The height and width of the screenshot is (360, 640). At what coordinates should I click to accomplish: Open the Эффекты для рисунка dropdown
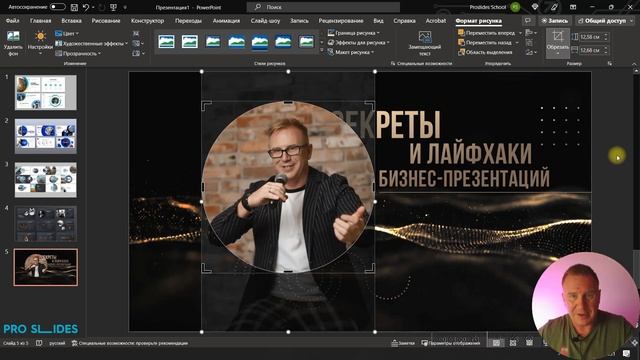click(x=359, y=42)
